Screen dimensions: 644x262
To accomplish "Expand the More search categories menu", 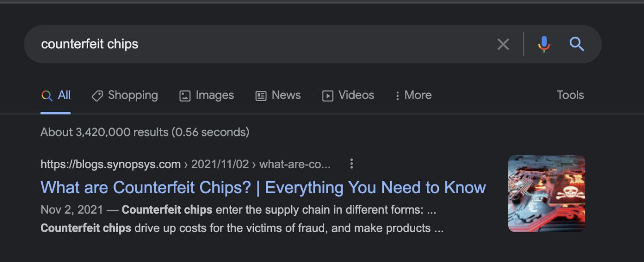I will (x=413, y=95).
